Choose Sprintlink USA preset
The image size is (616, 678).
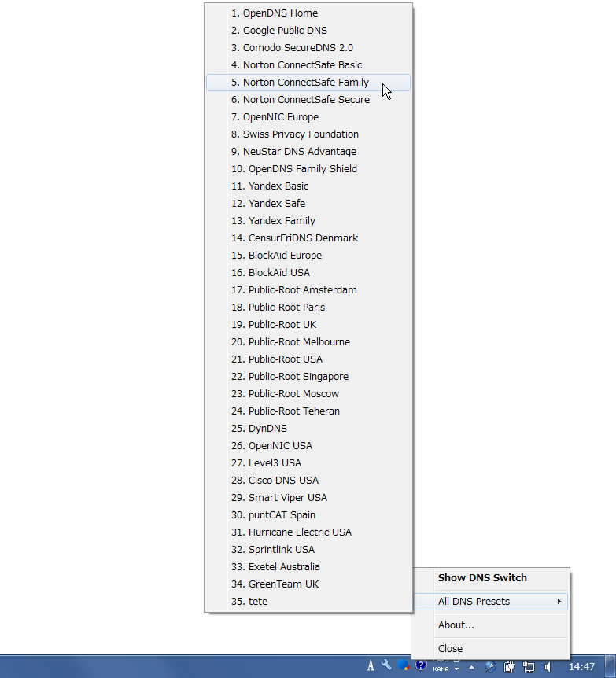click(x=308, y=550)
